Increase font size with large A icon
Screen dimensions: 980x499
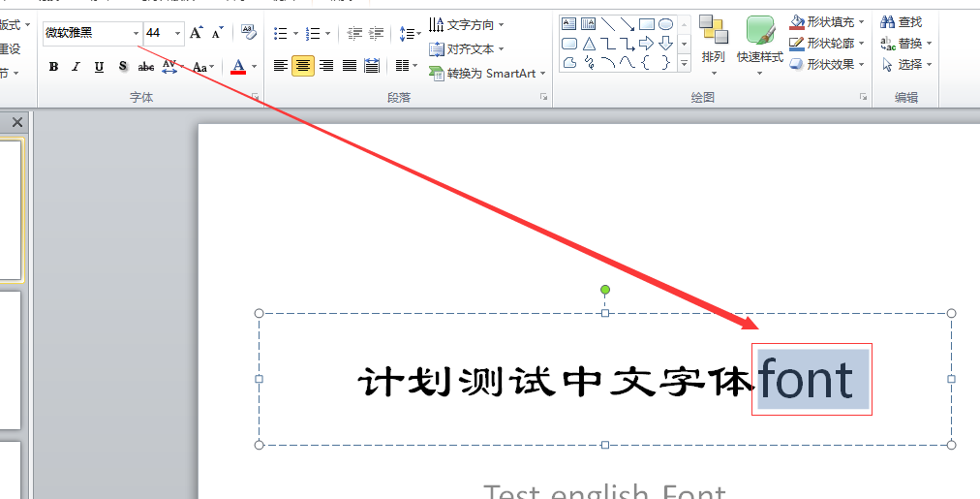[197, 33]
